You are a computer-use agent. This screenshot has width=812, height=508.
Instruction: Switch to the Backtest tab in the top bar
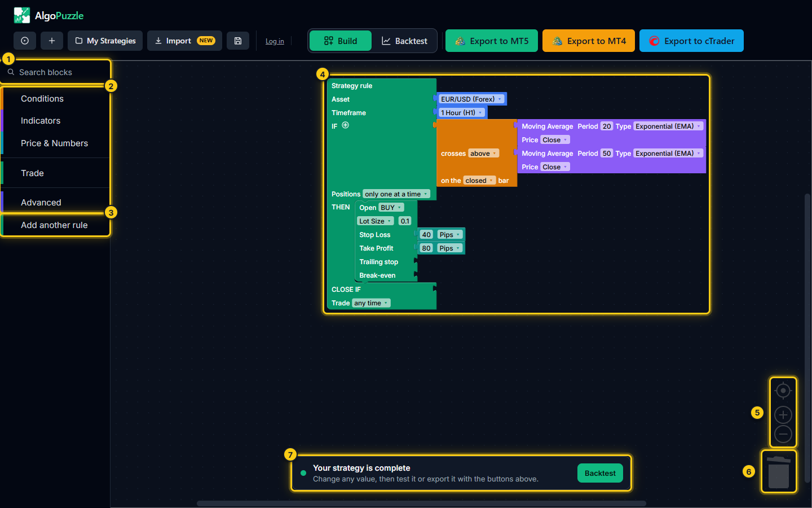coord(404,41)
